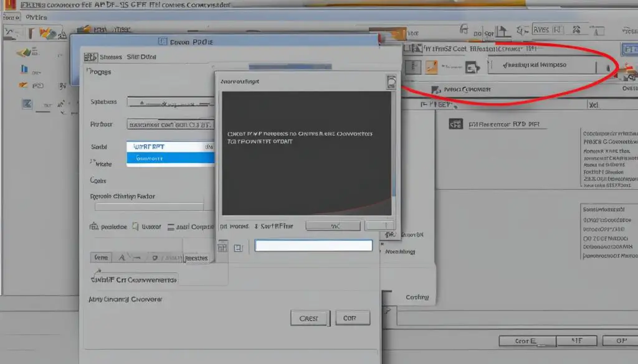This screenshot has height=364, width=638.
Task: Click the circular arrow icon in tab strip
Action: 155,258
